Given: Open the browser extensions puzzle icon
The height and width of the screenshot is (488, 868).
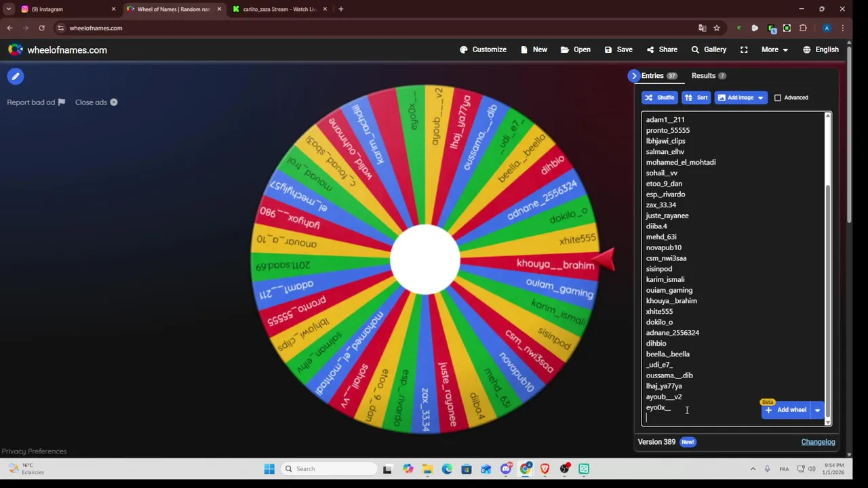Looking at the screenshot, I should [x=803, y=28].
